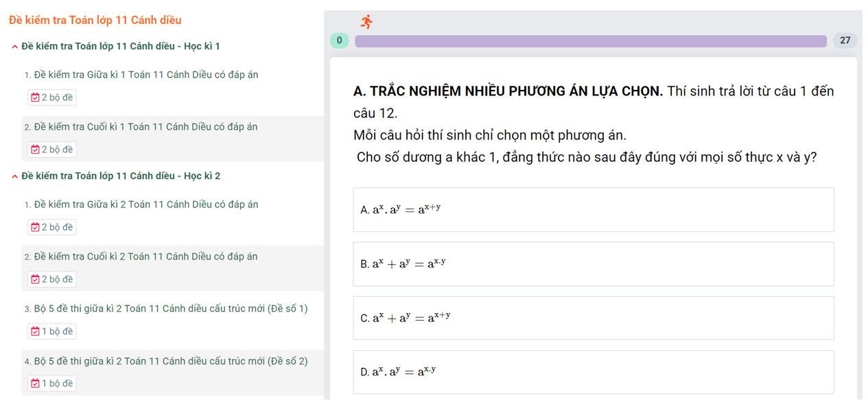Collapse the Học kì 2 section chevron

pos(15,176)
